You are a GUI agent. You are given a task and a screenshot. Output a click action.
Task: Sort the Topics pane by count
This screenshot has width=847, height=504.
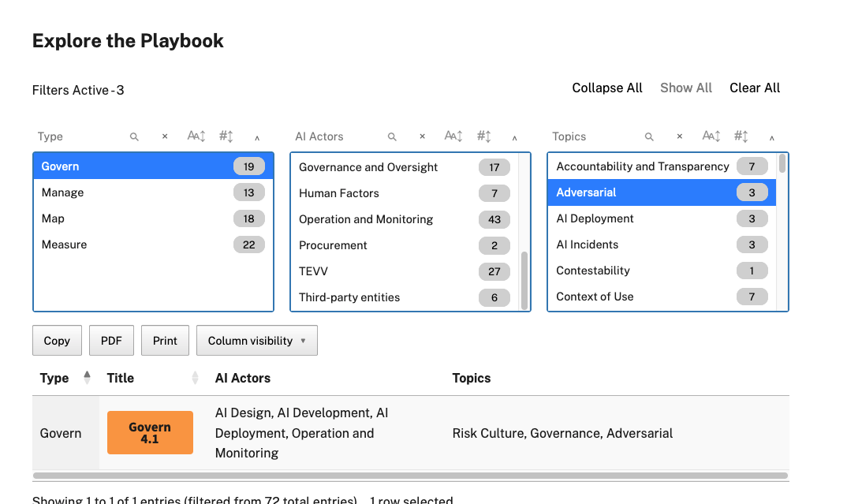[741, 136]
